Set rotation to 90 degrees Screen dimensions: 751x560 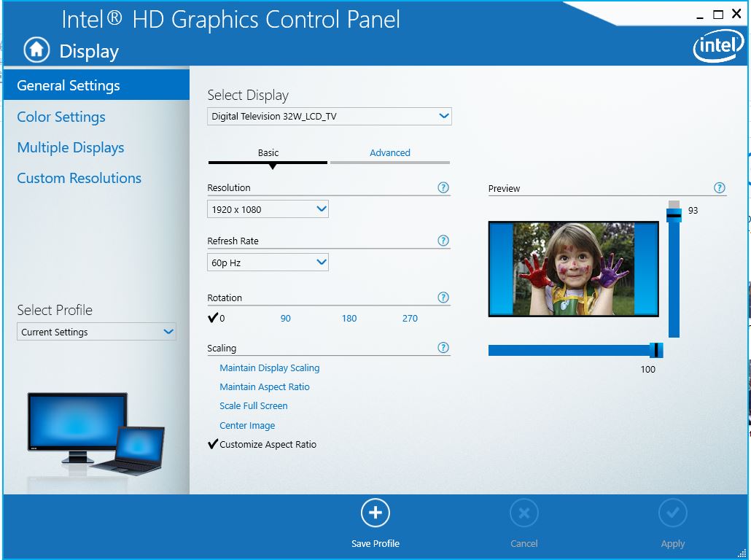point(285,318)
